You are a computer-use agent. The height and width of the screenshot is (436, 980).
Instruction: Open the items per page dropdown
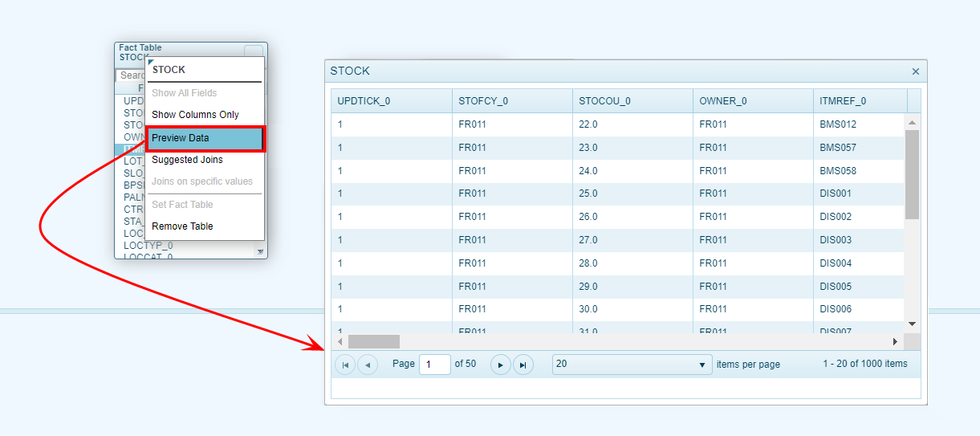[632, 365]
